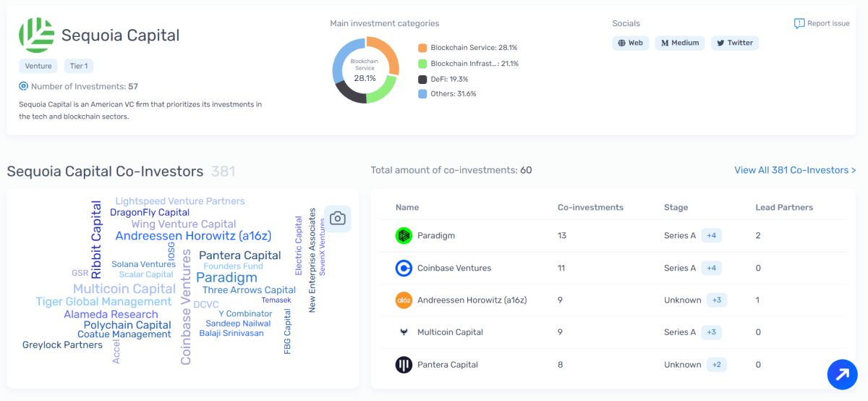Click Sandeep Nailwal in word cloud
This screenshot has height=401, width=868.
coord(238,324)
